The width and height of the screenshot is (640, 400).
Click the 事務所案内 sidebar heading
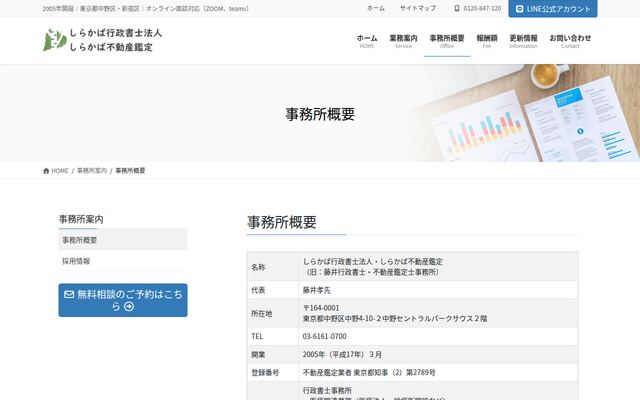pyautogui.click(x=81, y=219)
